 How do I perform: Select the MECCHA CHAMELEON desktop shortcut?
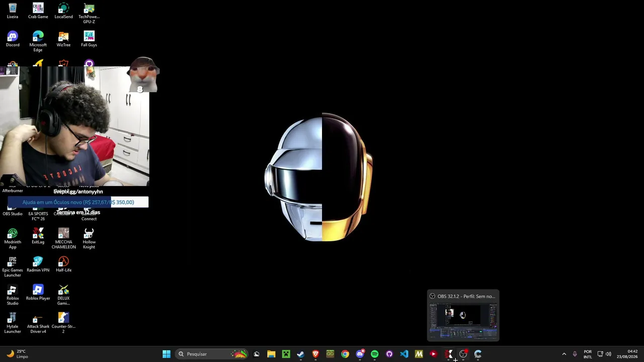point(63,239)
